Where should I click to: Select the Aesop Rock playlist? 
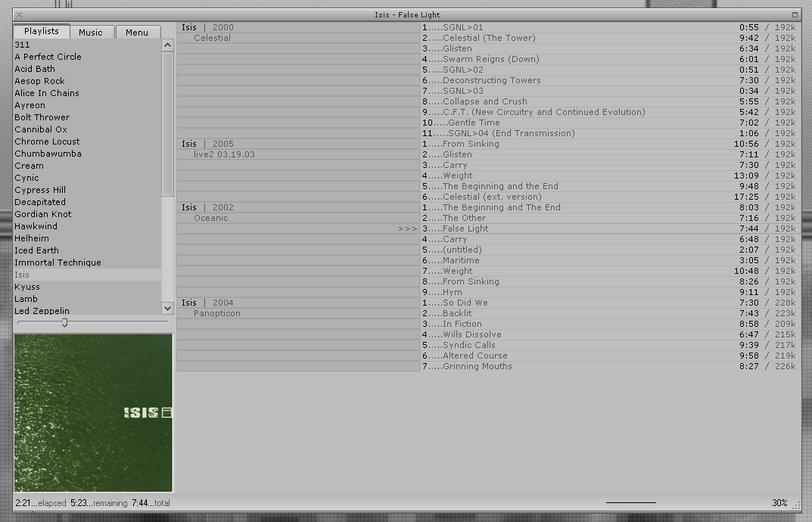click(x=88, y=81)
